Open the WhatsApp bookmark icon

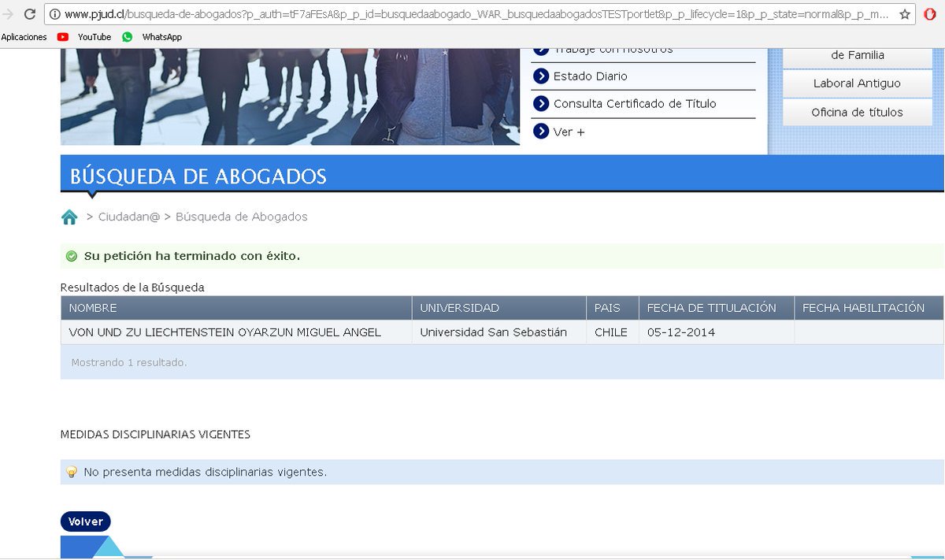[127, 37]
